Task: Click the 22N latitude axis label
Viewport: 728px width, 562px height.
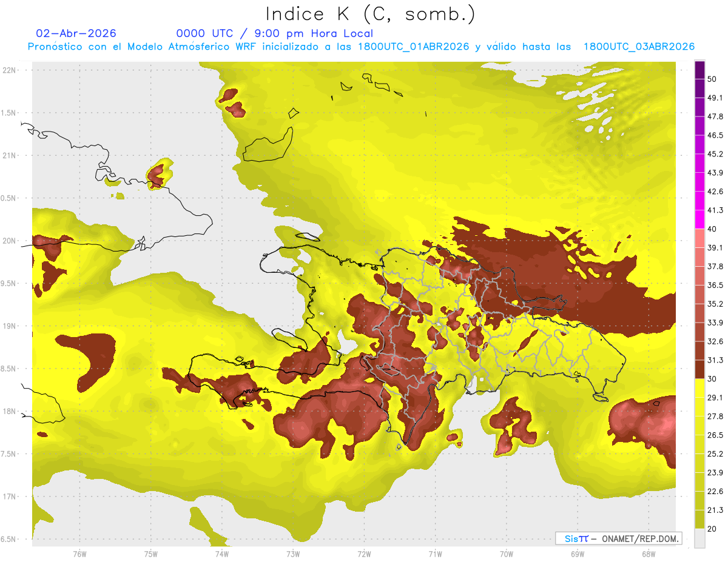Action: click(x=10, y=70)
